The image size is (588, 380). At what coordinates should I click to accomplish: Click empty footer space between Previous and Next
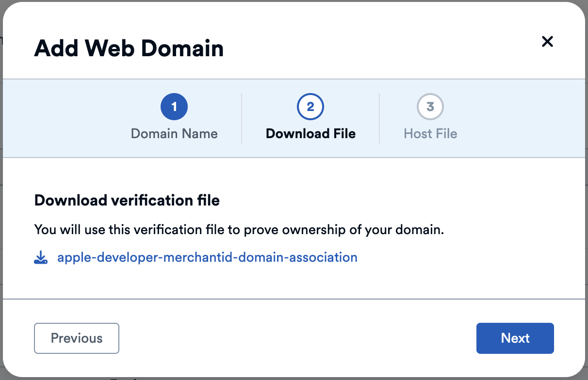[x=296, y=338]
